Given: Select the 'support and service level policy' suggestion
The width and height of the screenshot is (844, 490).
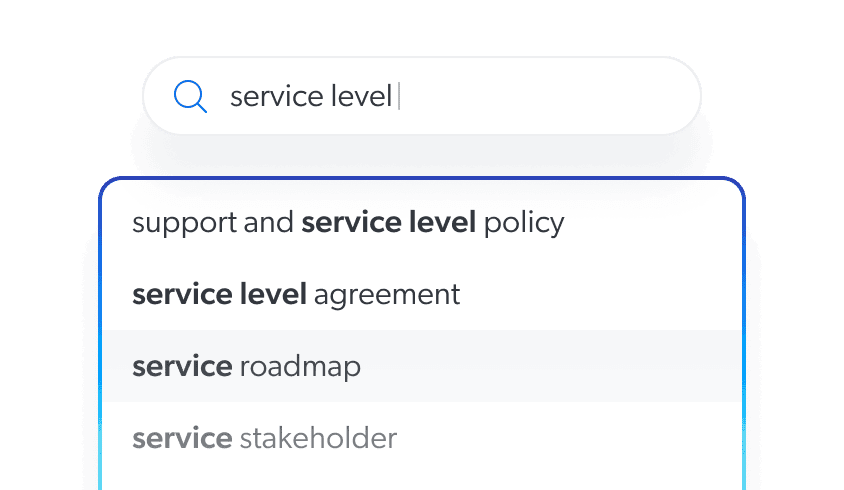Looking at the screenshot, I should [x=348, y=222].
